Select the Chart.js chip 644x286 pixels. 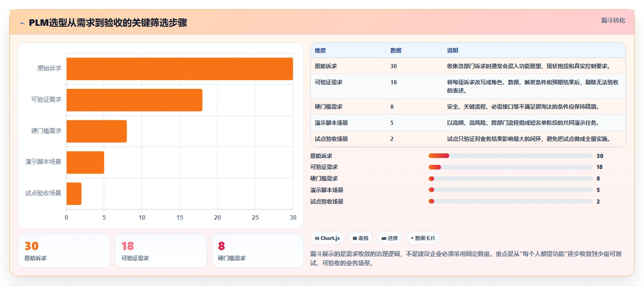coord(327,238)
